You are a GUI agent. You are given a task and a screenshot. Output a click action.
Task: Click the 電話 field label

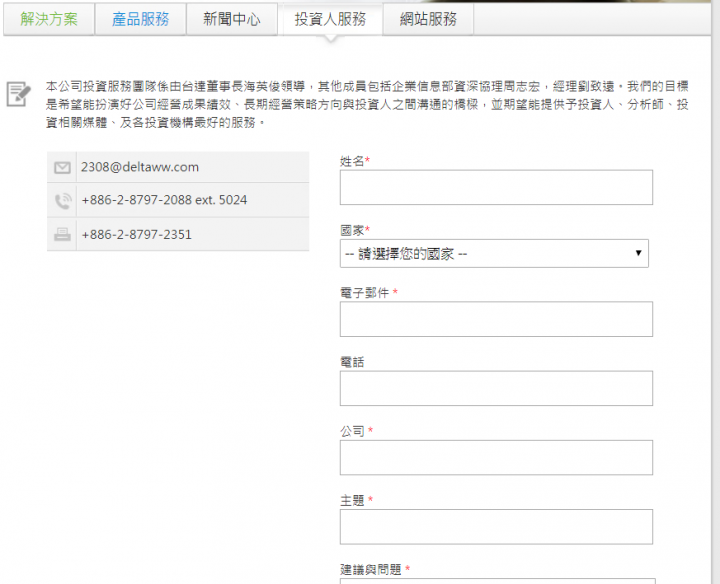(352, 362)
